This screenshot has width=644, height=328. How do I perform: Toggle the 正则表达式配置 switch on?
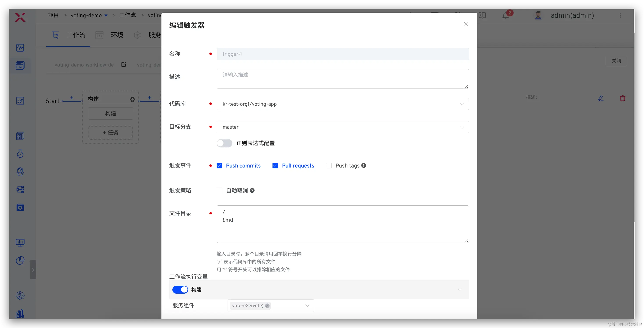pos(224,143)
